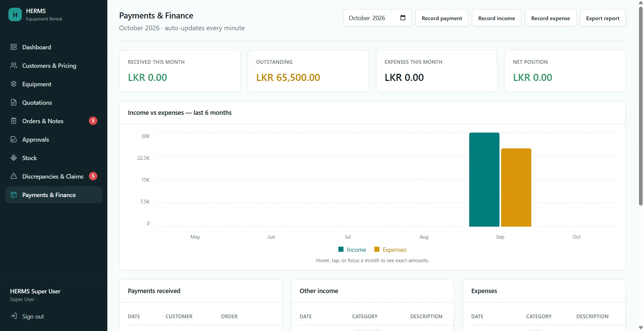Screen dimensions: 644x331
Task: Select Payments & Finance in sidebar
Action: pos(54,195)
